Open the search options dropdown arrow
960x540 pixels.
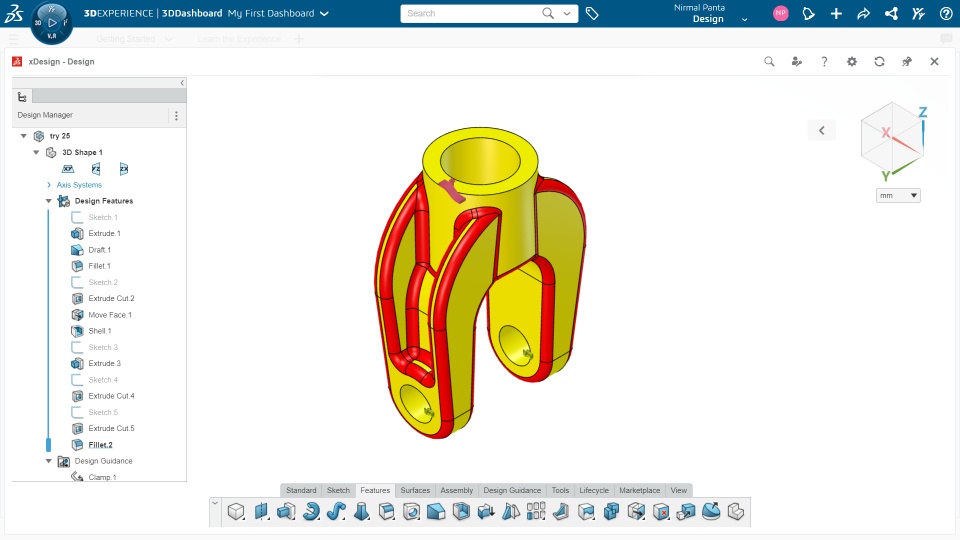tap(567, 13)
